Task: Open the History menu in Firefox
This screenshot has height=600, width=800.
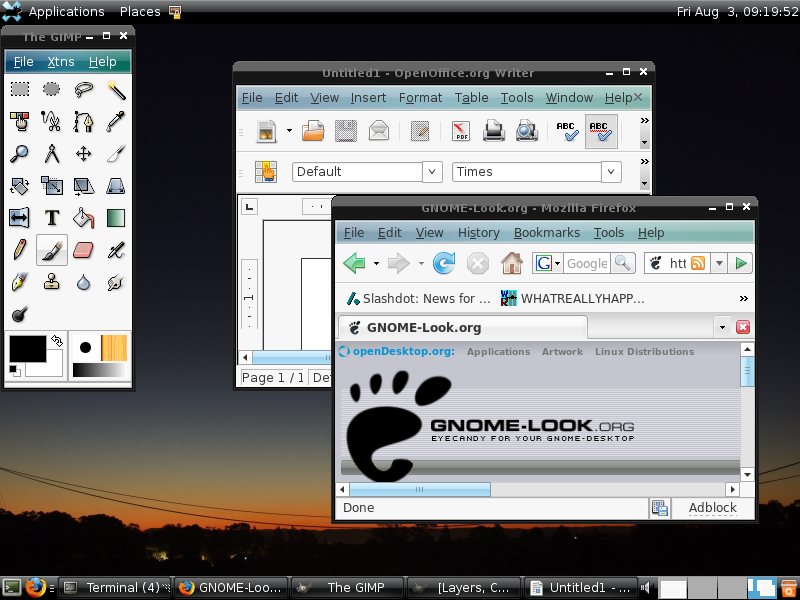Action: [479, 233]
